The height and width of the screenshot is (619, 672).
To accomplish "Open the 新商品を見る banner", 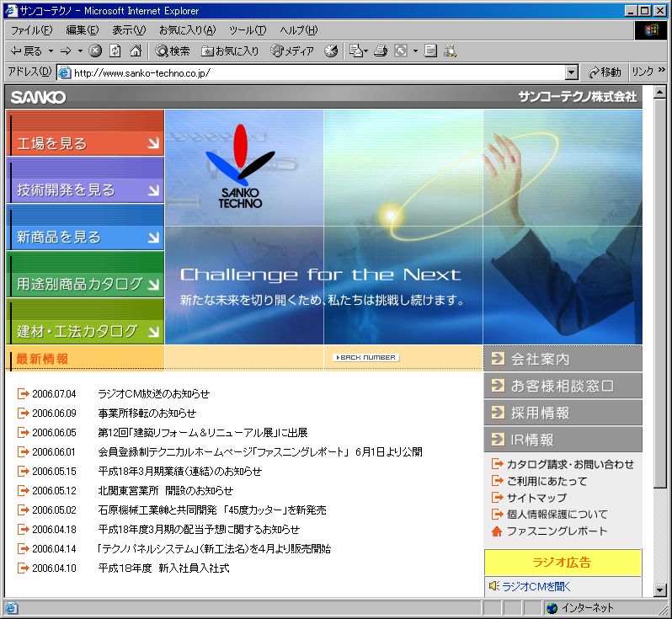I will point(85,227).
